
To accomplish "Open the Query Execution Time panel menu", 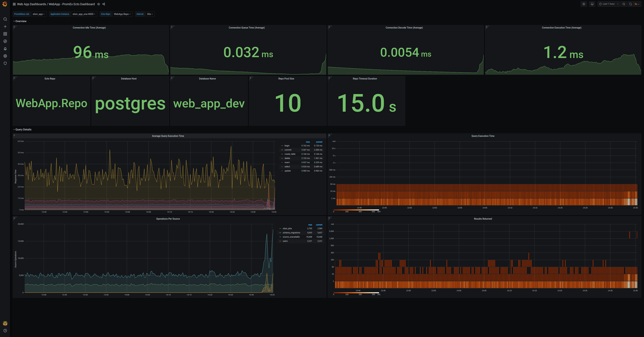I will [x=483, y=136].
